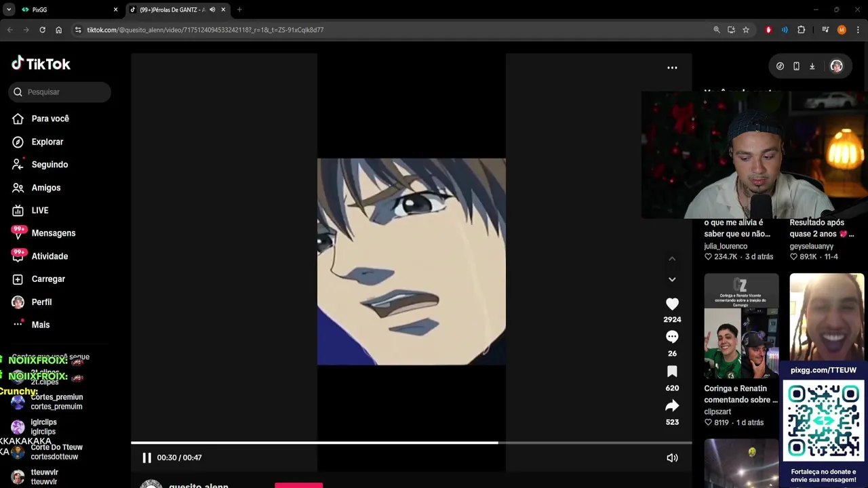This screenshot has height=488, width=868.
Task: Mute the video player volume
Action: coord(672,458)
